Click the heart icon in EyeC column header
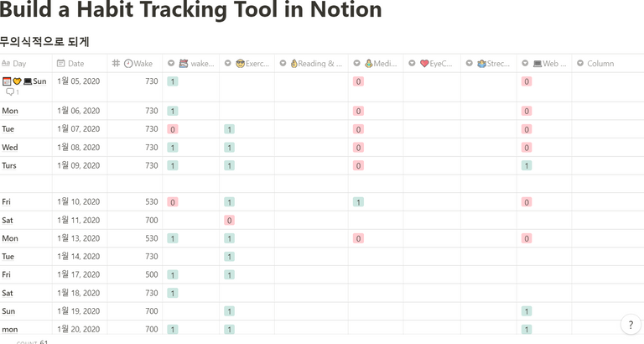Screen dimensions: 644x344 pos(424,64)
